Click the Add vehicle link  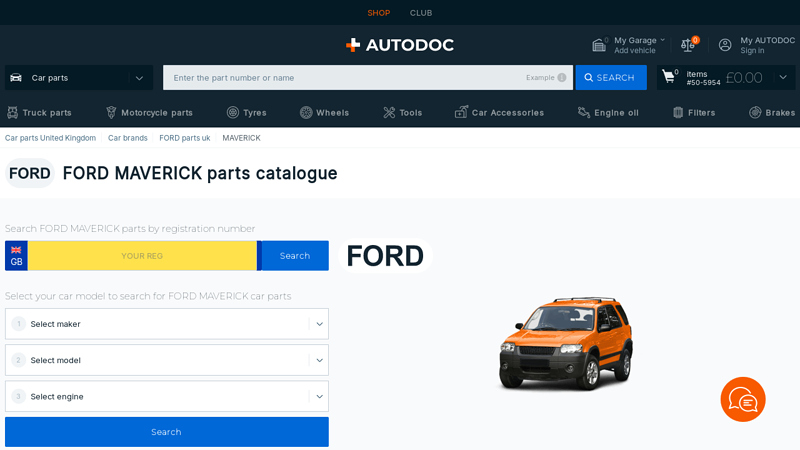point(635,51)
